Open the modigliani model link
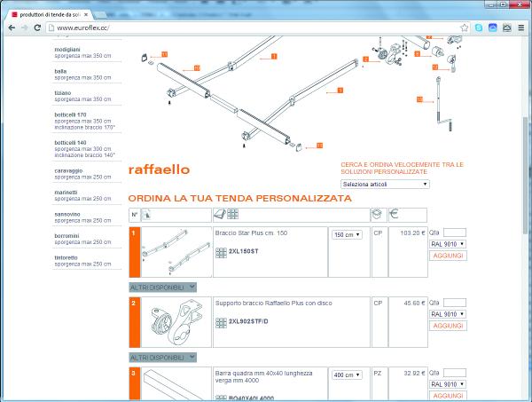This screenshot has width=532, height=402. click(x=67, y=50)
